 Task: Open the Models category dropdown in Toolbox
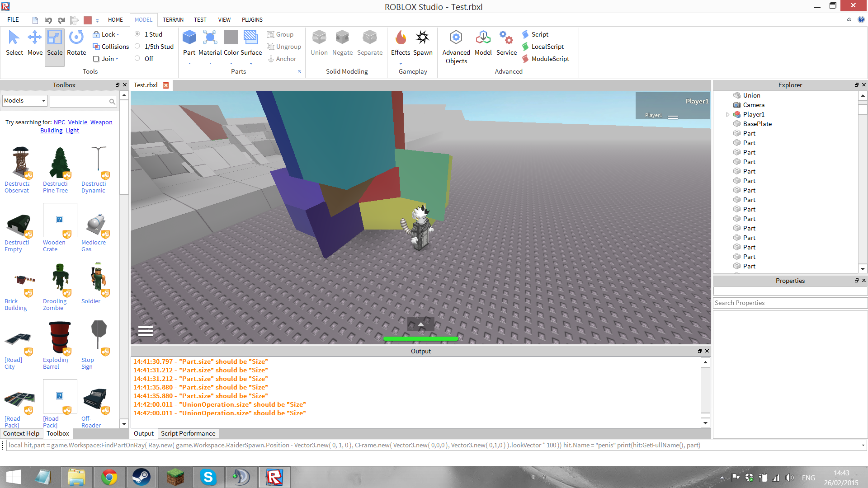(25, 101)
